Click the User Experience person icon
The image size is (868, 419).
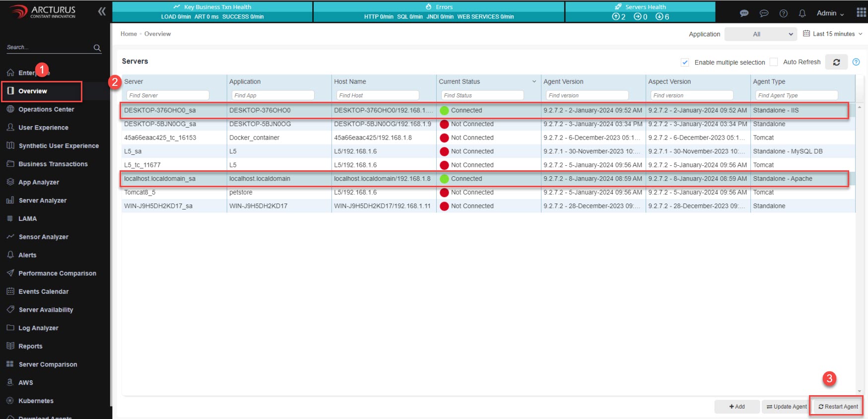click(10, 127)
